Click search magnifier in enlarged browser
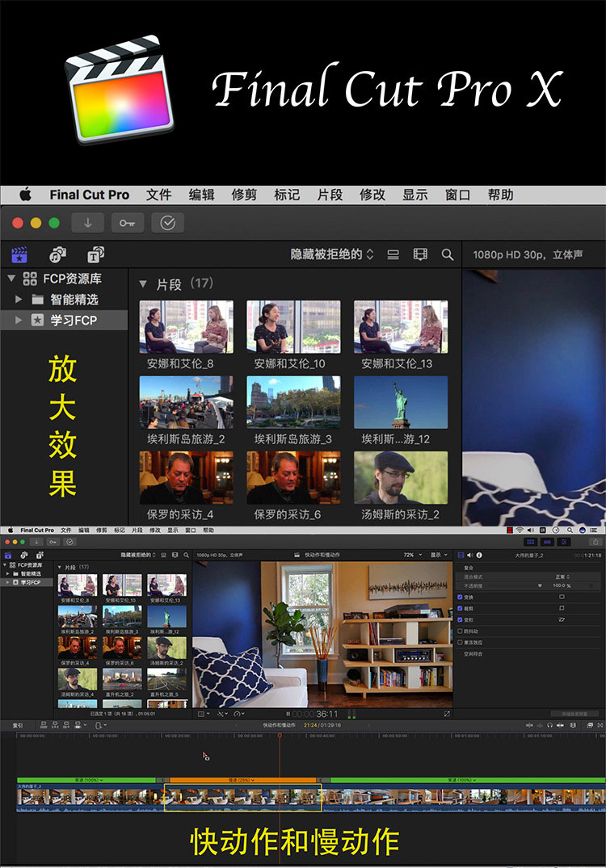Image resolution: width=606 pixels, height=868 pixels. [448, 254]
